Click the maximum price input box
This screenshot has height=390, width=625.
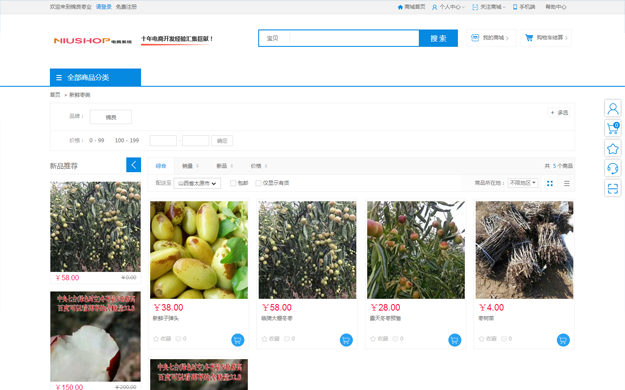(196, 140)
